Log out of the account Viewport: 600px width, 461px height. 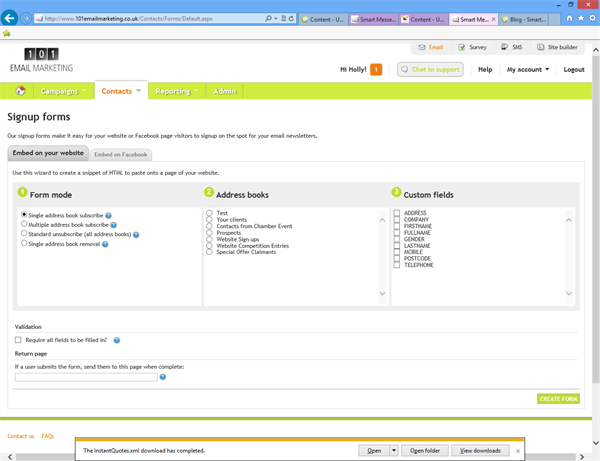574,70
